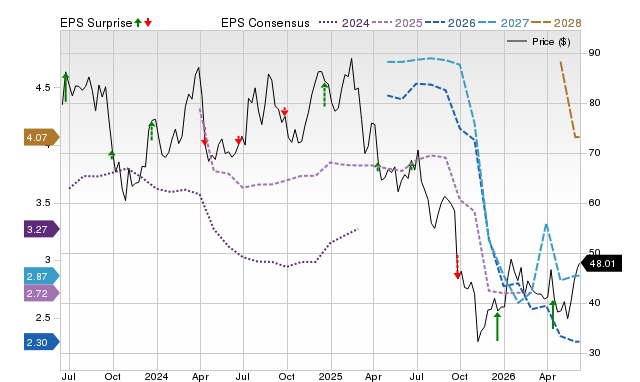
Task: Click the 2028 EPS consensus legend entry
Action: click(x=556, y=23)
